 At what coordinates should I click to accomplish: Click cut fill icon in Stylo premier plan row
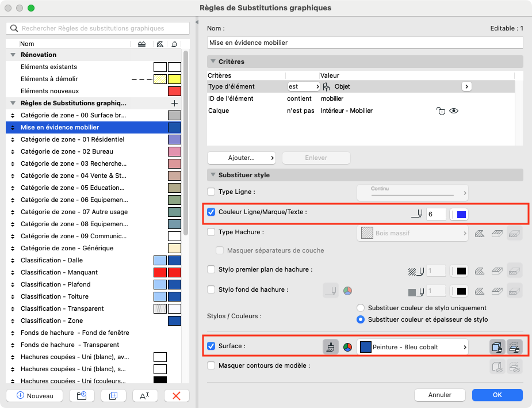pos(480,271)
